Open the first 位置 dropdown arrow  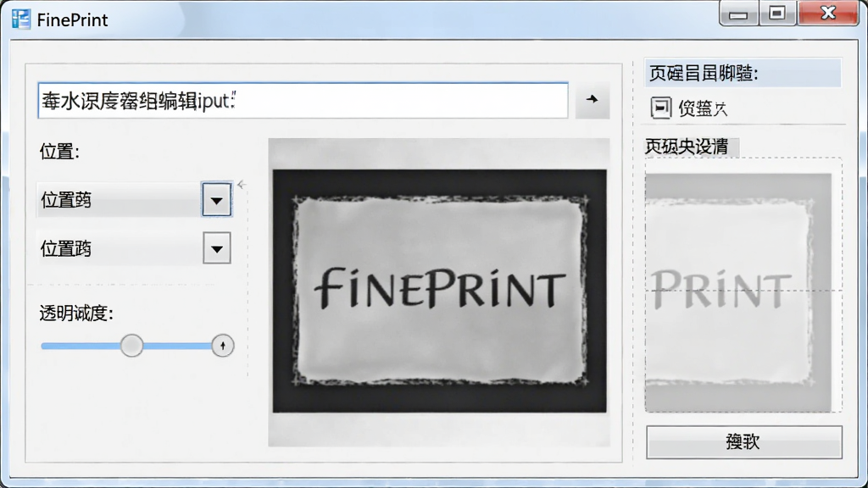pos(216,200)
